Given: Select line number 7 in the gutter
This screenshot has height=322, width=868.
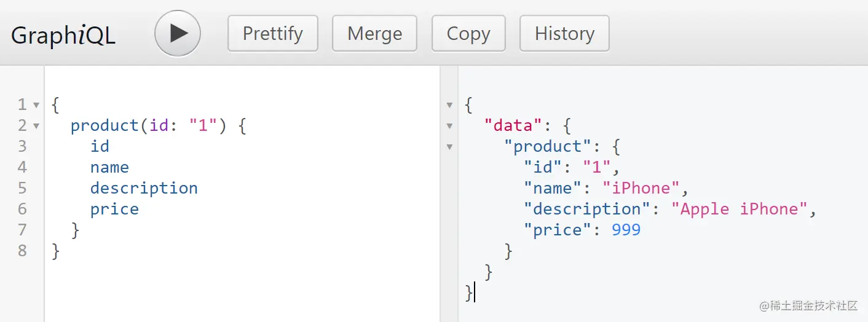Looking at the screenshot, I should pyautogui.click(x=22, y=230).
